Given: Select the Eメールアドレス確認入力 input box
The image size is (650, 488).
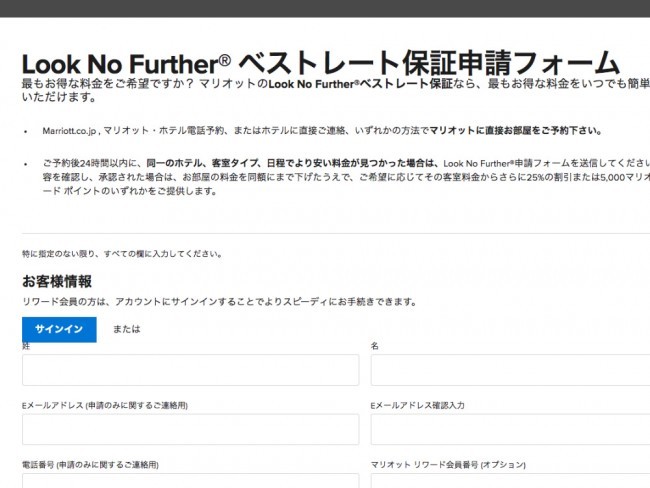Looking at the screenshot, I should (510, 429).
